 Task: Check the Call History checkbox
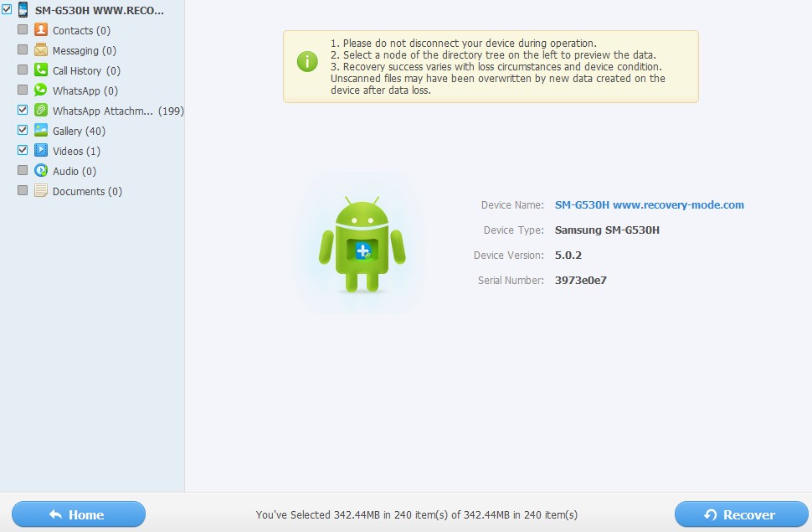tap(23, 70)
